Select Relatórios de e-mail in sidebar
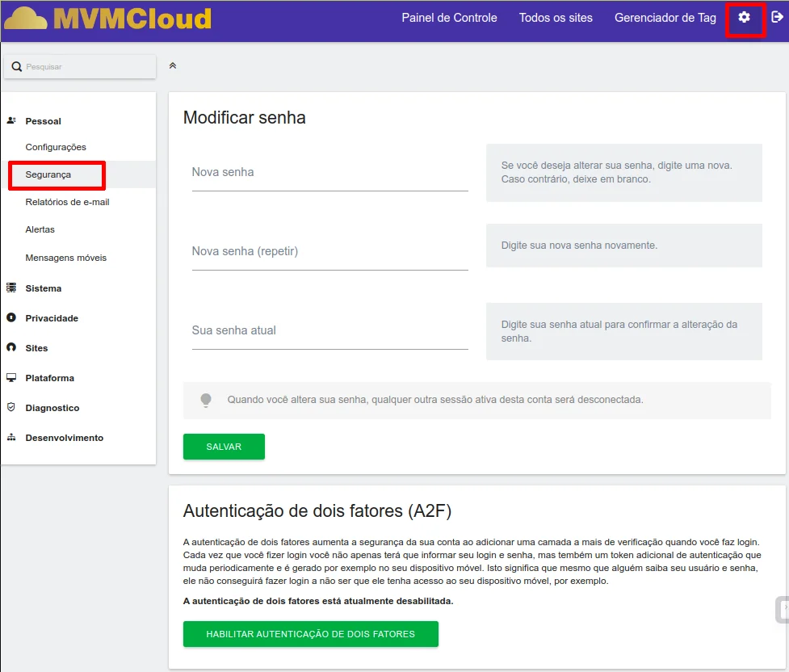This screenshot has height=672, width=789. pos(67,202)
